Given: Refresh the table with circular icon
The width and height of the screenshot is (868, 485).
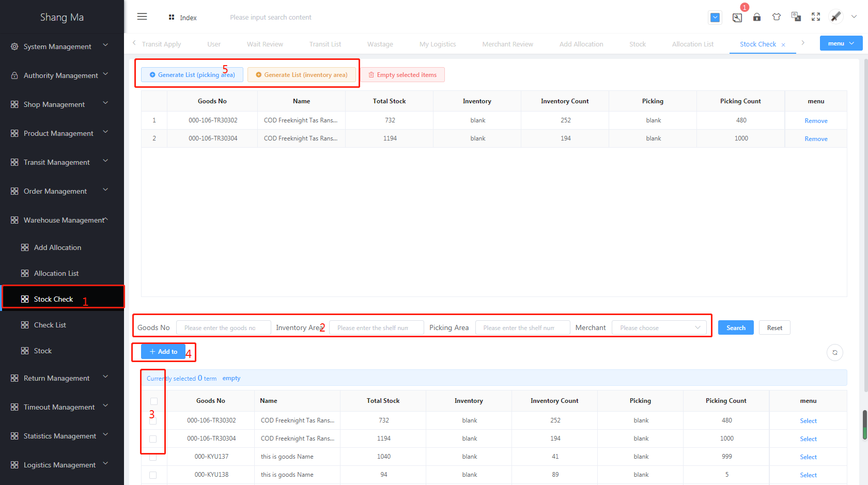Looking at the screenshot, I should [835, 352].
